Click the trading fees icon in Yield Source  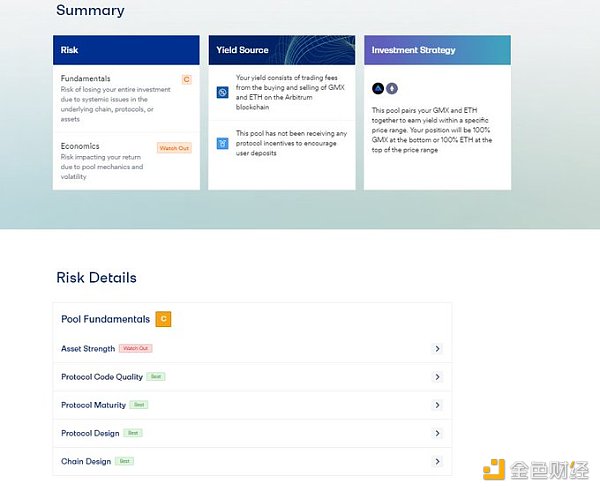tap(223, 92)
